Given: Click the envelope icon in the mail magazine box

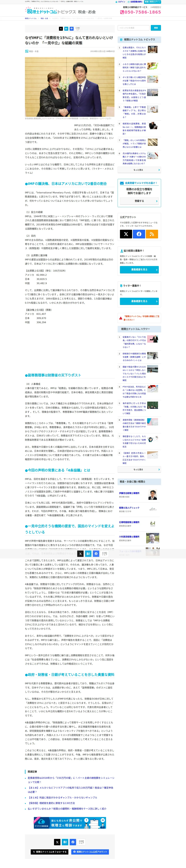Looking at the screenshot, I should coord(122,183).
